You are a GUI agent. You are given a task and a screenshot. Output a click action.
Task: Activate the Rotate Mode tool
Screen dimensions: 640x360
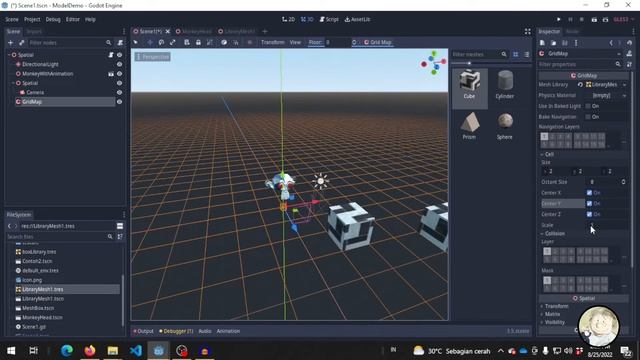(161, 42)
